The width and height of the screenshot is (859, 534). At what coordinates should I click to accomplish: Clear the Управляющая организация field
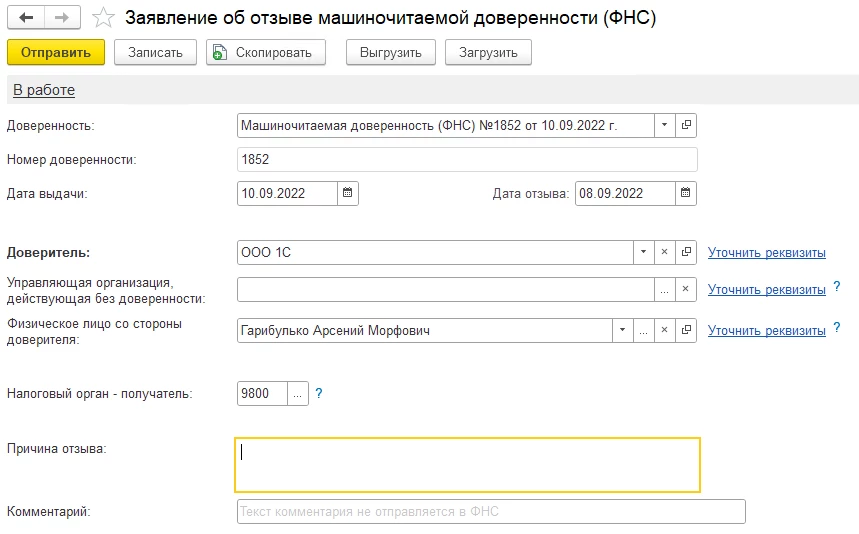pyautogui.click(x=686, y=289)
